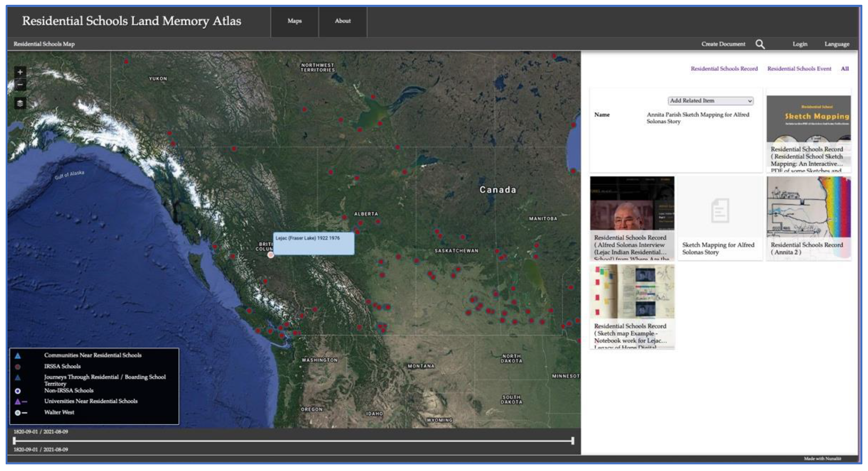Zoom out on the map
Viewport: 868px width, 471px height.
click(x=20, y=85)
